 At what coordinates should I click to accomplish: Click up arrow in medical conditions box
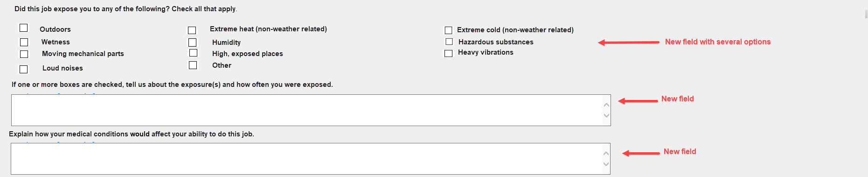pos(606,153)
